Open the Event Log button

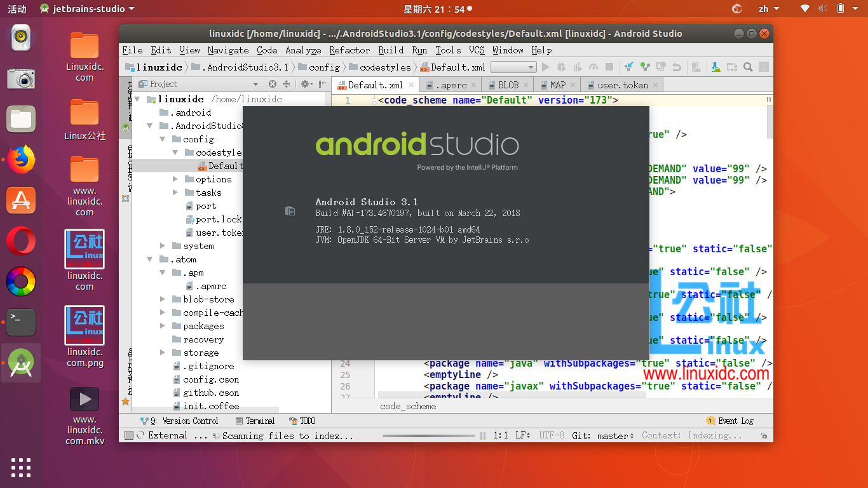coord(730,421)
